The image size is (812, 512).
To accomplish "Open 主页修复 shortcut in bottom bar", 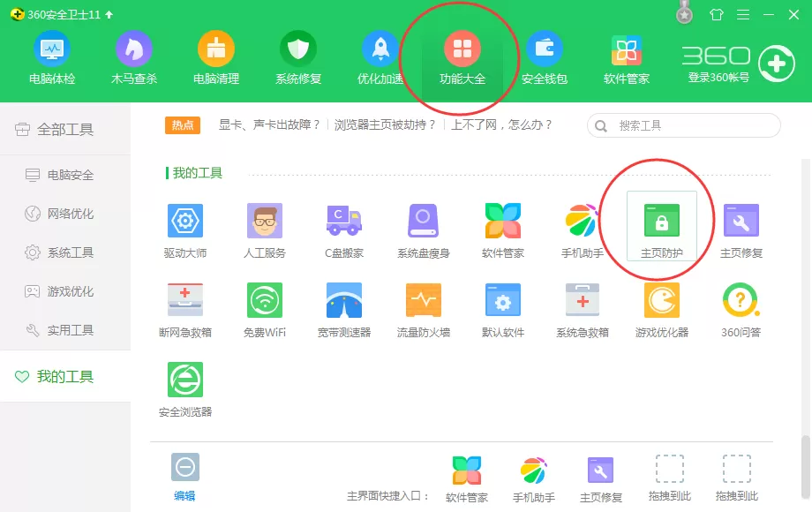I will click(x=601, y=478).
